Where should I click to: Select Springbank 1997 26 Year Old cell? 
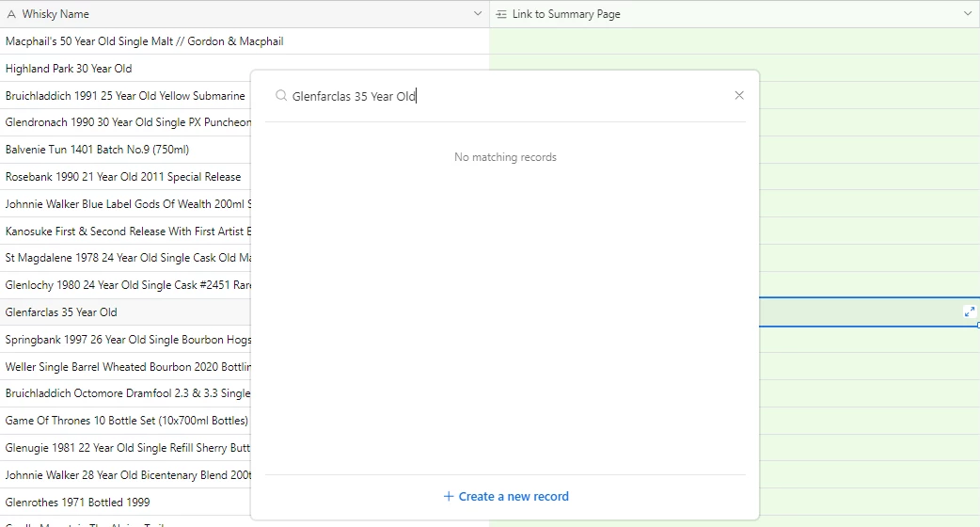125,340
